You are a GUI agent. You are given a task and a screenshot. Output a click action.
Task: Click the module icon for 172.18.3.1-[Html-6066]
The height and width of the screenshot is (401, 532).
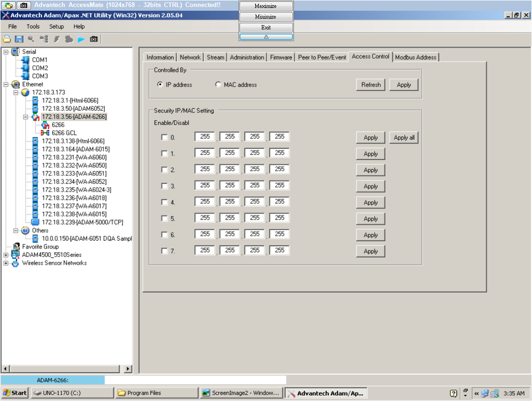point(35,101)
